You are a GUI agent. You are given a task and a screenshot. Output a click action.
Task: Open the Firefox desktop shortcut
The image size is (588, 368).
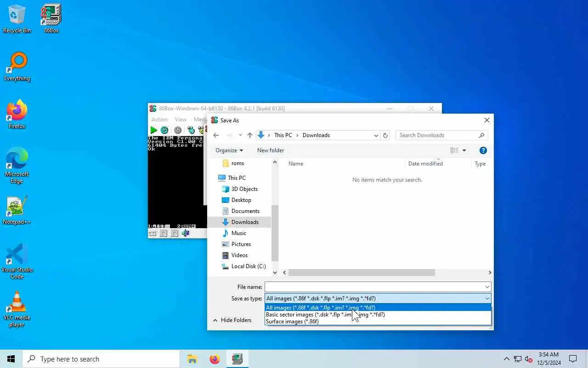point(17,115)
